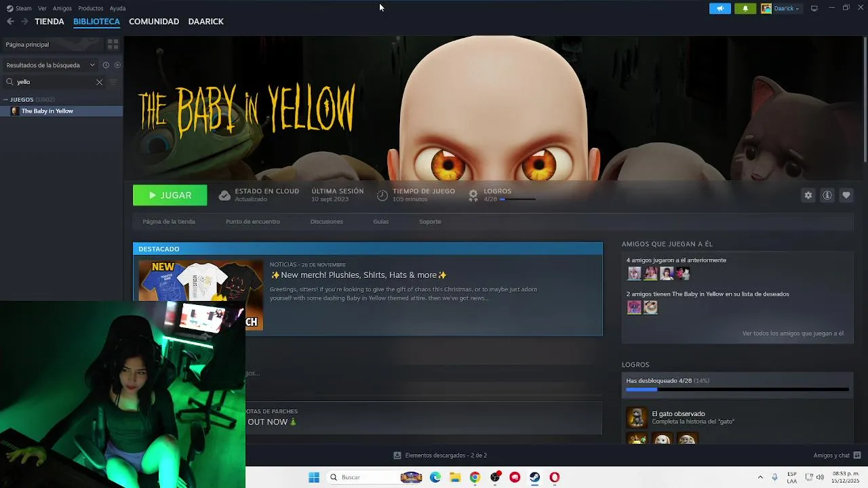868x488 pixels.
Task: Click fourth friend avatar who played previously
Action: coord(683,273)
